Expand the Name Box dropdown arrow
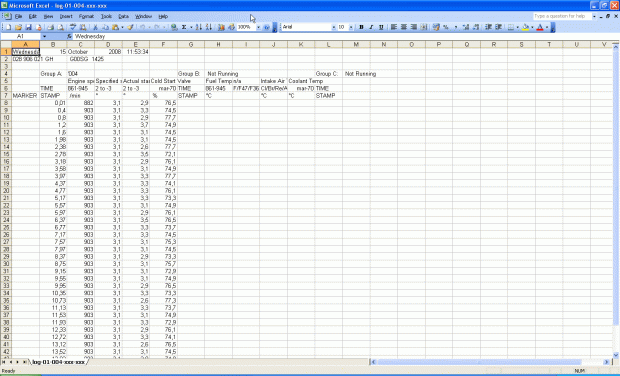Screen dimensions: 620x376 [44, 36]
